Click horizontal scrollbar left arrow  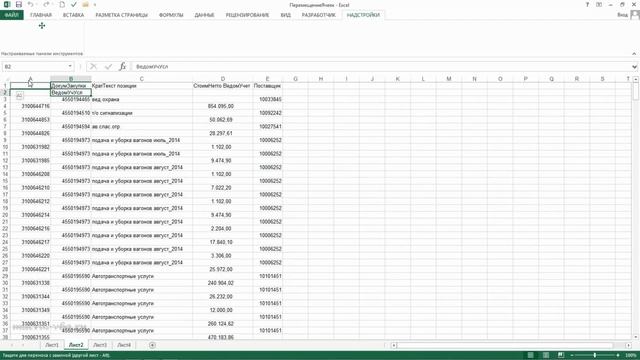point(394,345)
